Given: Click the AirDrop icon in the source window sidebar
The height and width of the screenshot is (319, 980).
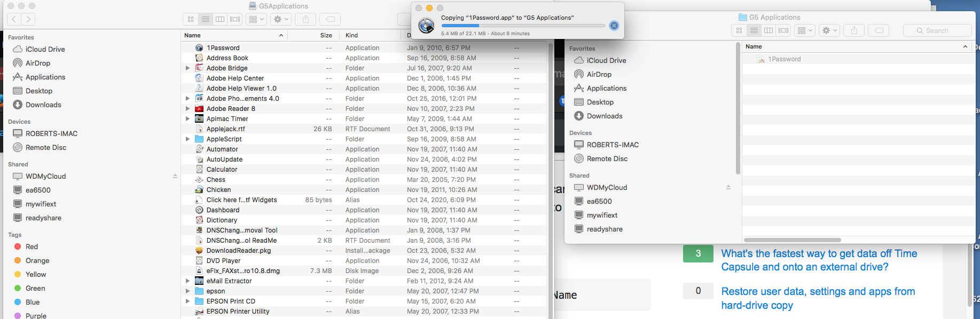Looking at the screenshot, I should tap(18, 63).
